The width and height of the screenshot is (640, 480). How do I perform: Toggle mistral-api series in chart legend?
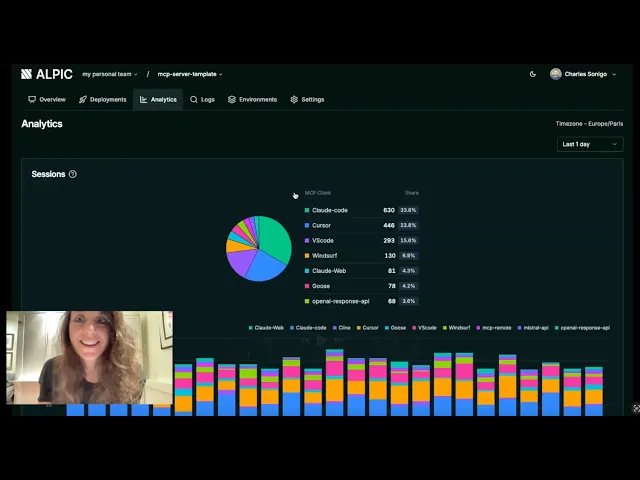pyautogui.click(x=533, y=328)
